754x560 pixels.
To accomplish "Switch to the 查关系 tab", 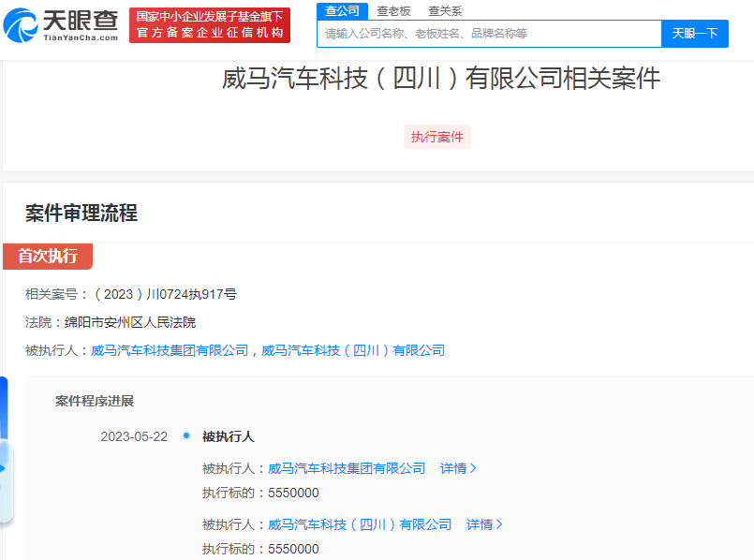I will [445, 10].
